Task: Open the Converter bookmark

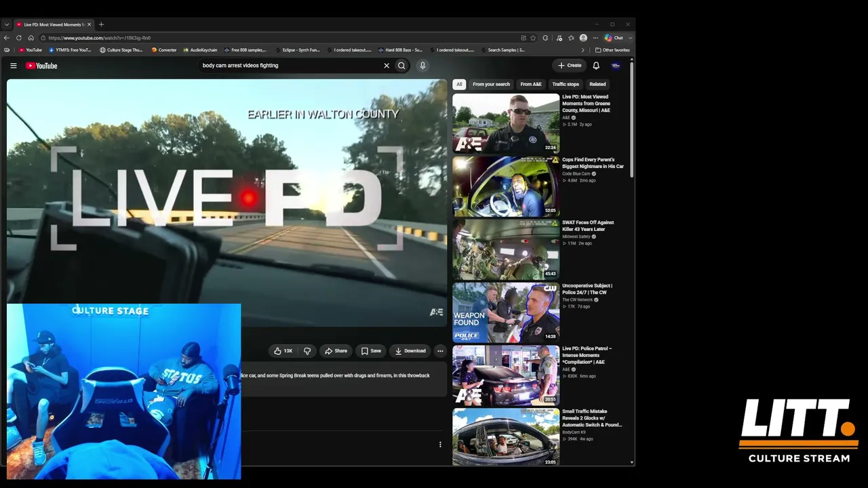Action: 164,50
